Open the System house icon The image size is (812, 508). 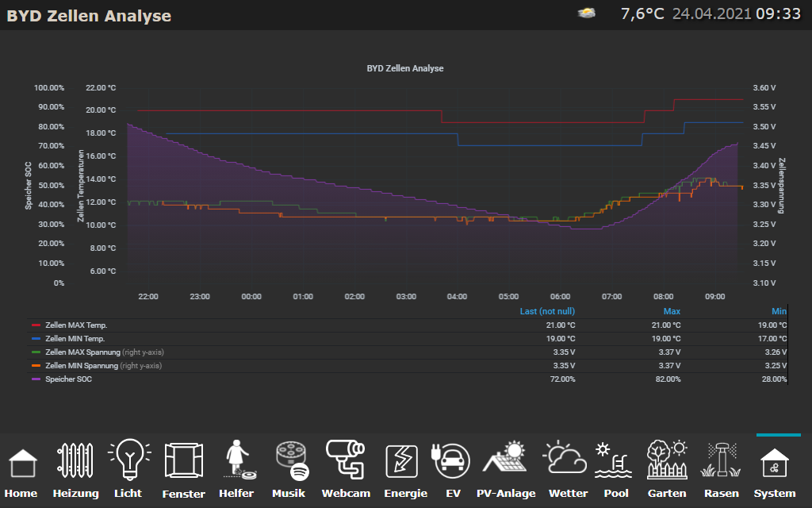click(x=775, y=463)
